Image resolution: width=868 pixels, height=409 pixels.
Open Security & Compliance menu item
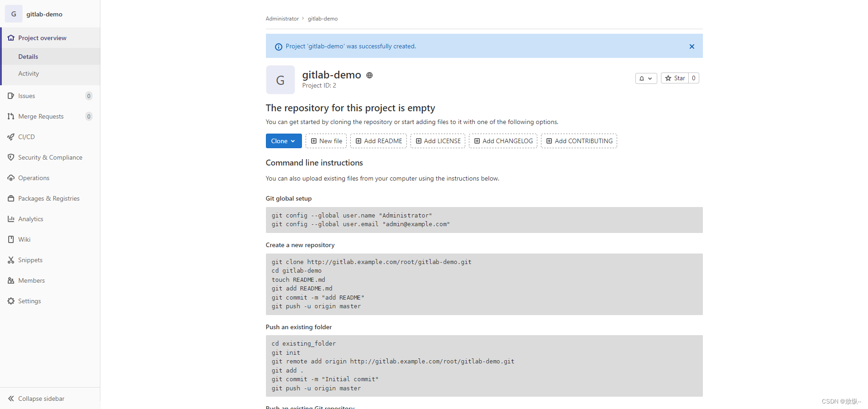pyautogui.click(x=50, y=157)
